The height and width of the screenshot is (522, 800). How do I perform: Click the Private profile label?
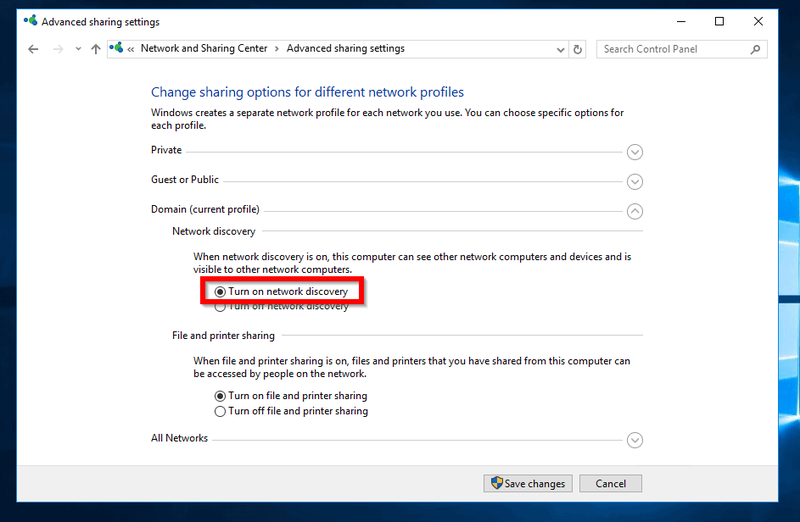tap(166, 150)
